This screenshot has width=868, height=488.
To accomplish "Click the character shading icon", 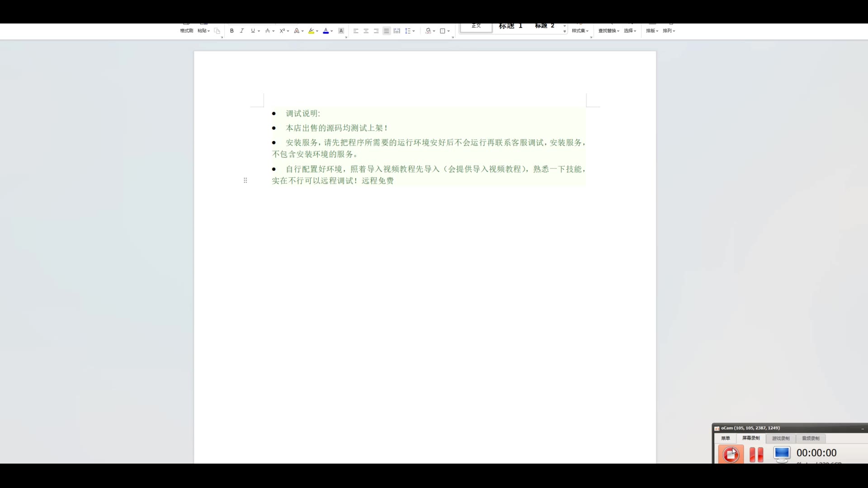I will tap(341, 31).
